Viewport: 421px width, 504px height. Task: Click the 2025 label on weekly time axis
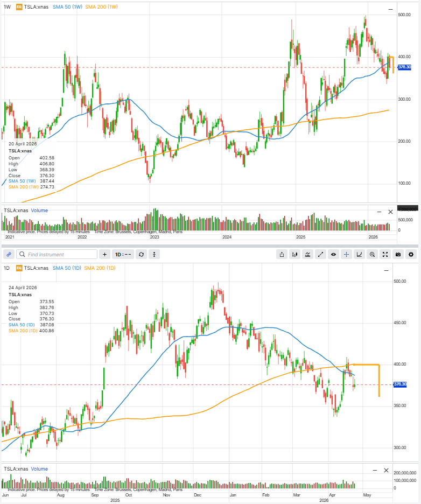point(300,237)
